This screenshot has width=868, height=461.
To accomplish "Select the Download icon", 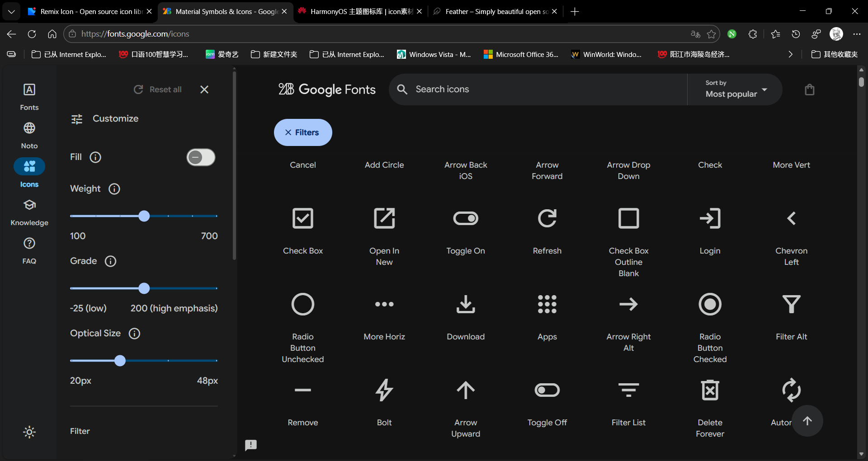I will pos(465,304).
